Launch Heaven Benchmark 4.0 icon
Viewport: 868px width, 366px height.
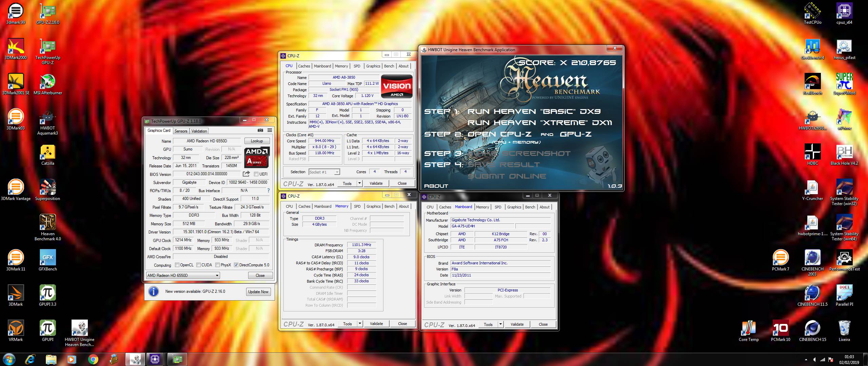(47, 228)
